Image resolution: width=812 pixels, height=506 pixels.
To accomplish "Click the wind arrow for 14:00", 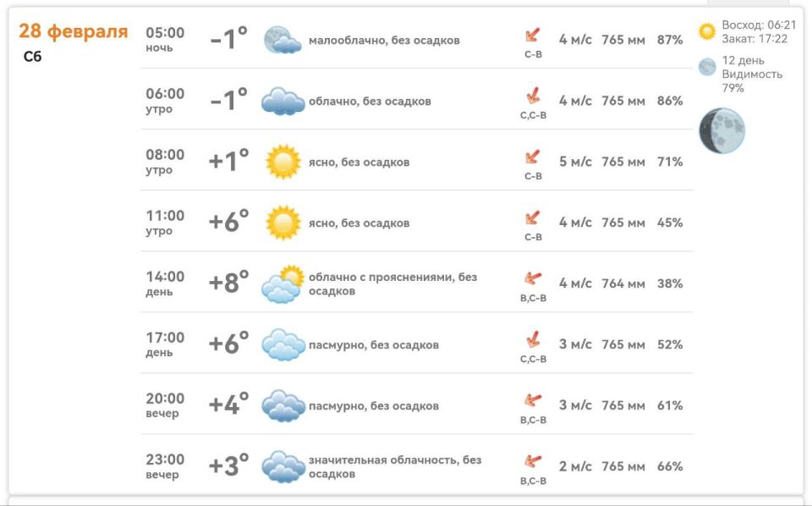I will click(533, 278).
